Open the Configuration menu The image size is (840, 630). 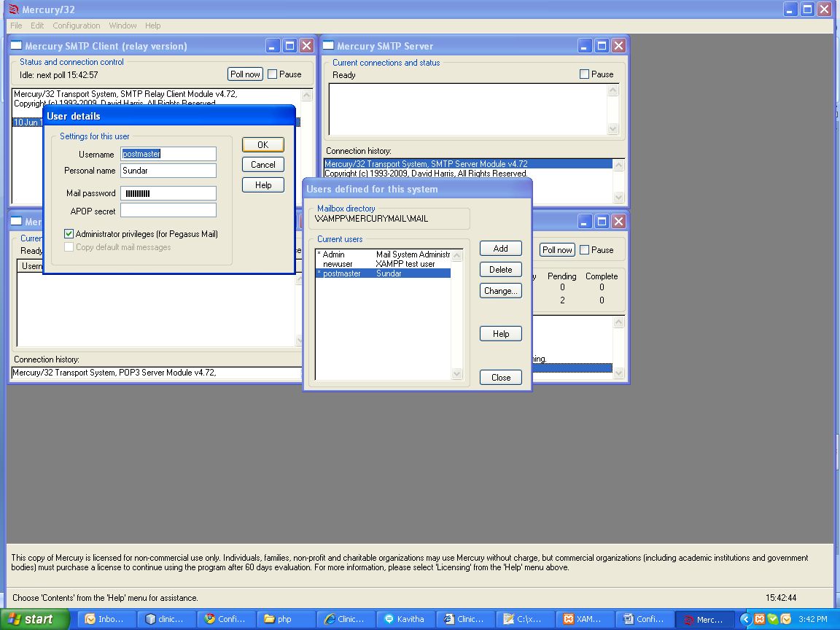[x=76, y=25]
